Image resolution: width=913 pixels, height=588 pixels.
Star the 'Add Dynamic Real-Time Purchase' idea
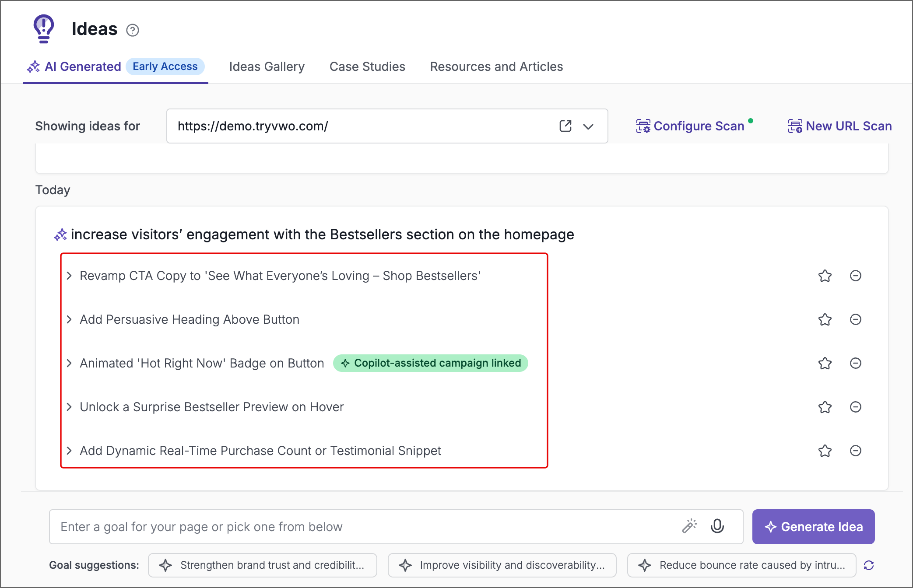click(825, 451)
